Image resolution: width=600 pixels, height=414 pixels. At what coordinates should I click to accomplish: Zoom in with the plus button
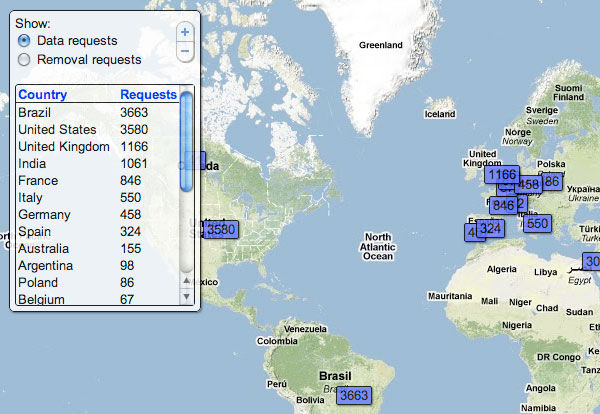click(185, 32)
